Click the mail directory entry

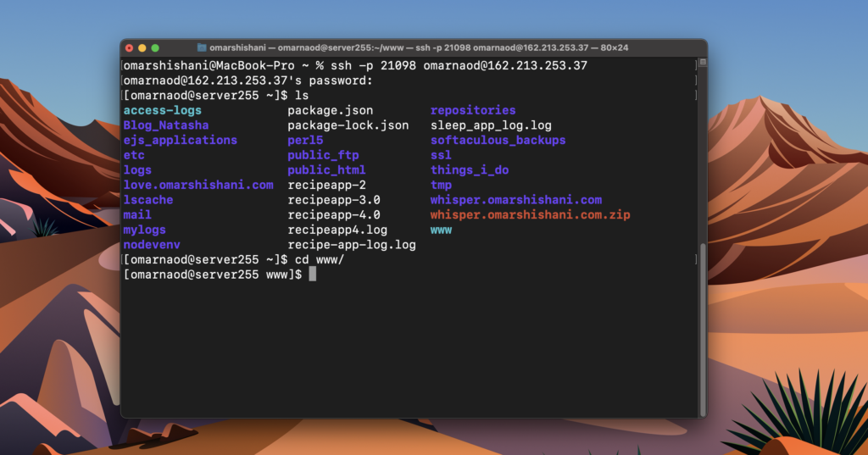(137, 214)
